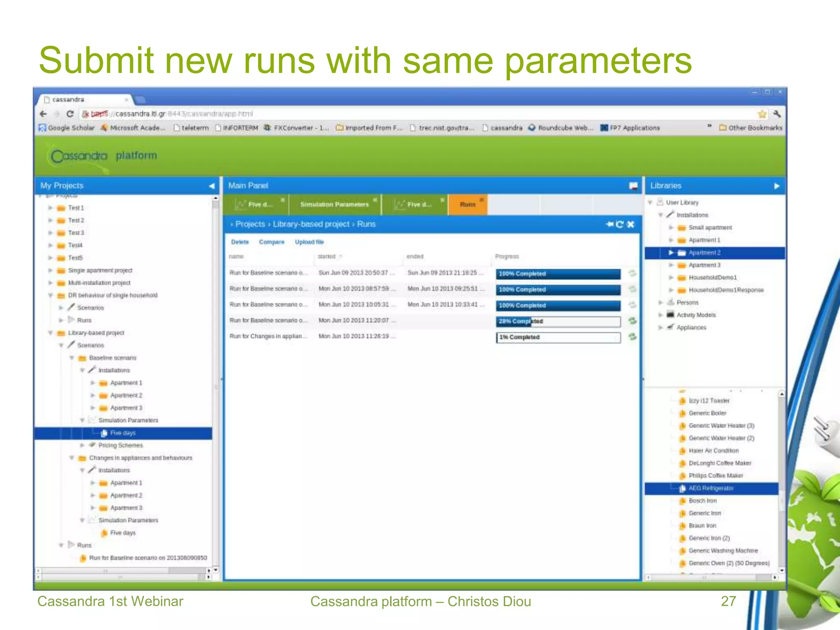Switch to the second Five d... tab

(x=414, y=205)
